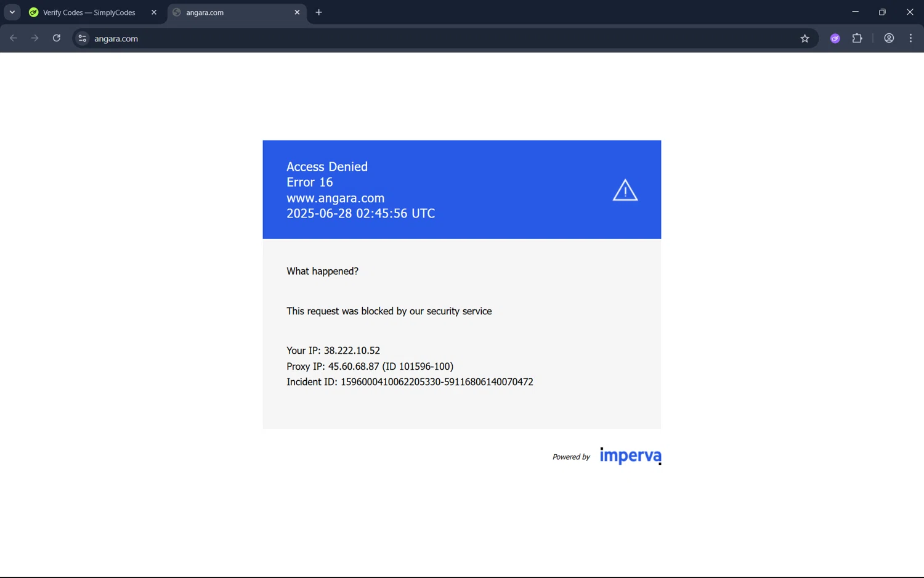Screen dimensions: 924x578
Task: View site information icon in address bar
Action: click(82, 38)
